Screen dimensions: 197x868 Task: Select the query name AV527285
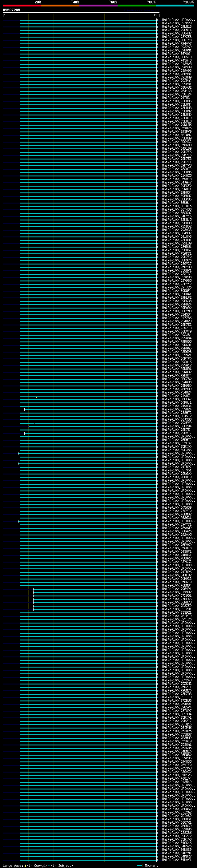click(11, 10)
